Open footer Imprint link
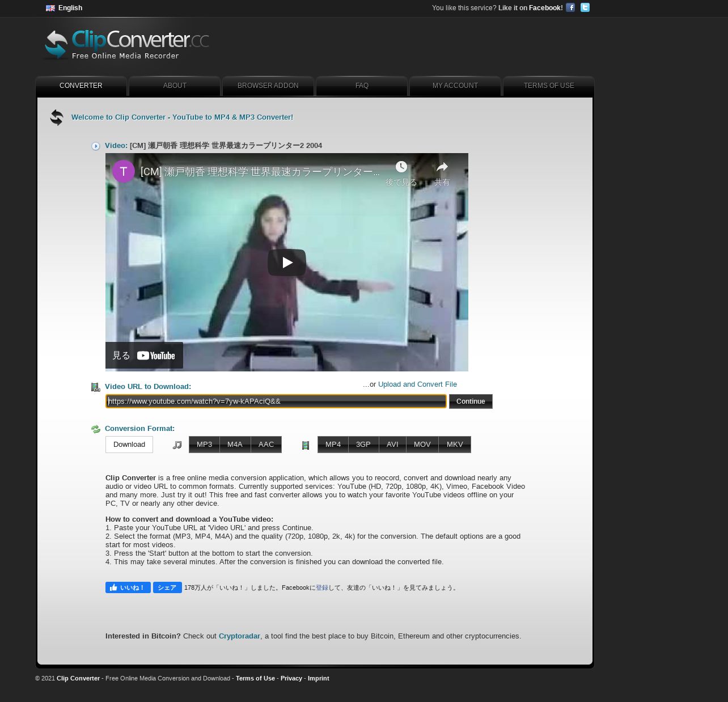 [319, 678]
